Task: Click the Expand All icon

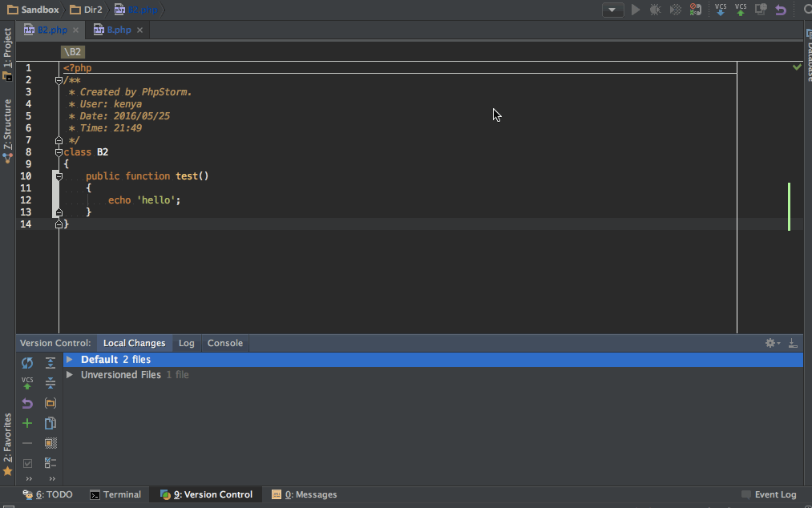Action: pos(50,363)
